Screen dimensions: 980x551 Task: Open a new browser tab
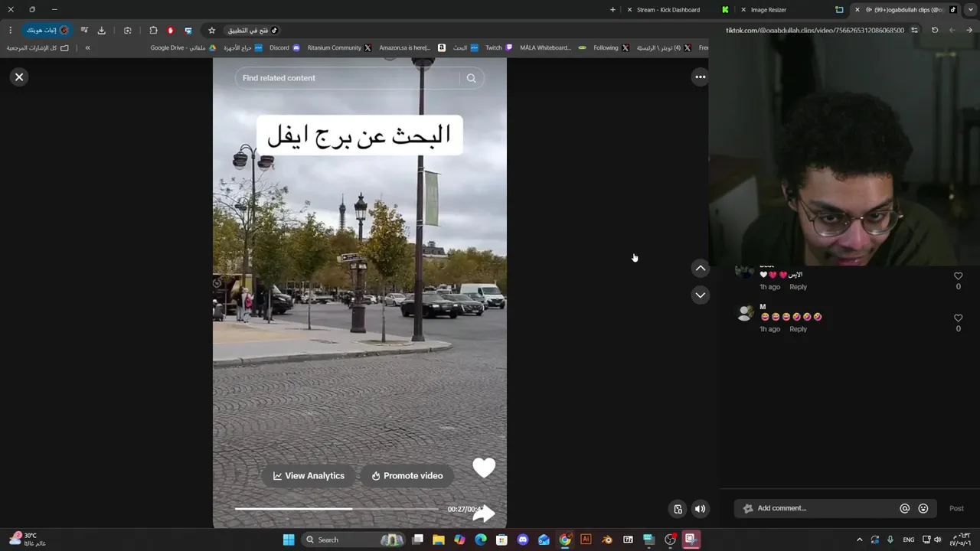612,10
